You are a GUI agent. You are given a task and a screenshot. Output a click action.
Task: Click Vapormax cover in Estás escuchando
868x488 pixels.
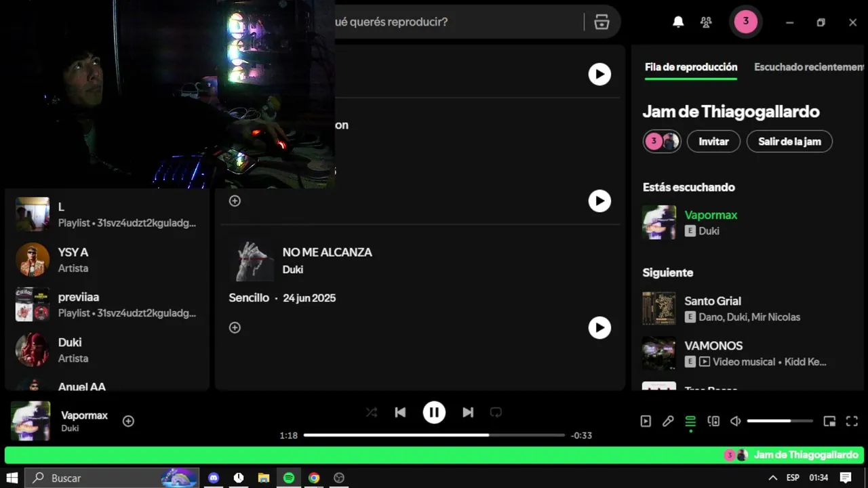pos(659,222)
